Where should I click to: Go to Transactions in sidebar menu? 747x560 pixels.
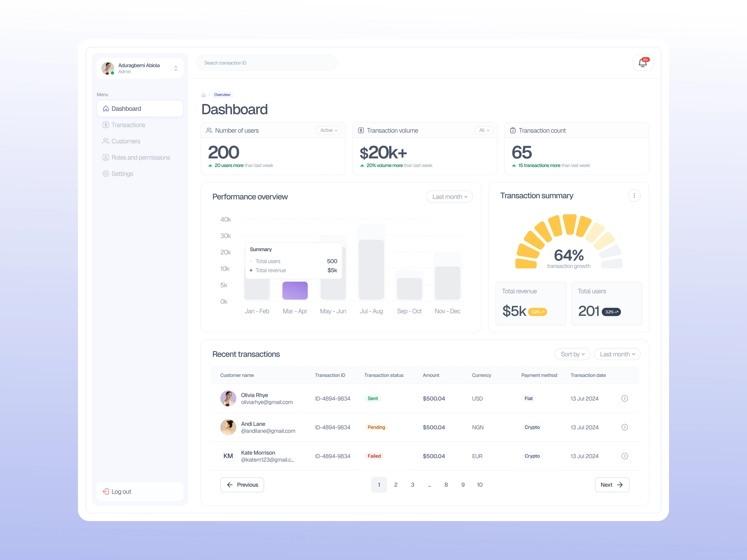click(128, 125)
